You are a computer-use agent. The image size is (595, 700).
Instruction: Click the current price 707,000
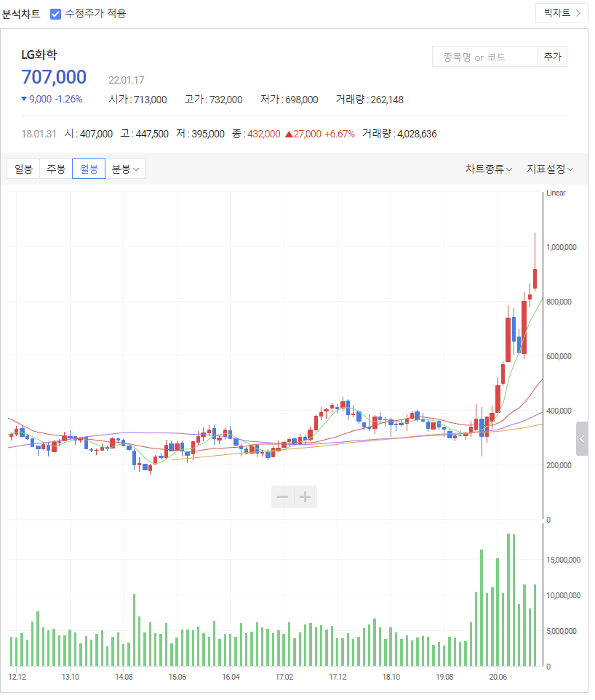(x=55, y=78)
